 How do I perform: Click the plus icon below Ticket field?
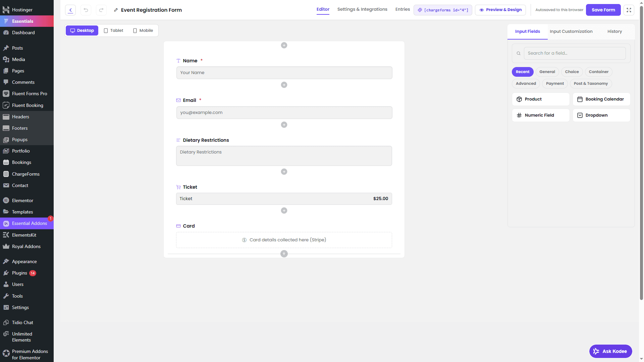[x=284, y=210]
